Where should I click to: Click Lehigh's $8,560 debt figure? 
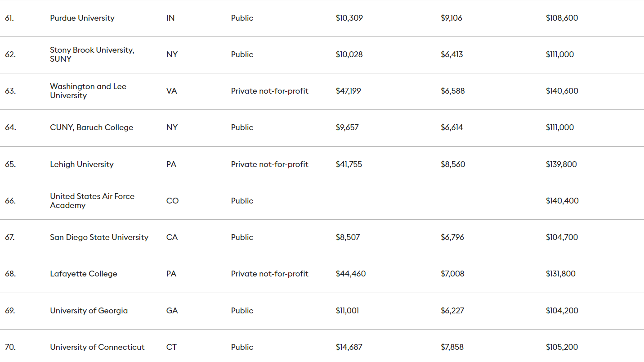[x=453, y=164]
